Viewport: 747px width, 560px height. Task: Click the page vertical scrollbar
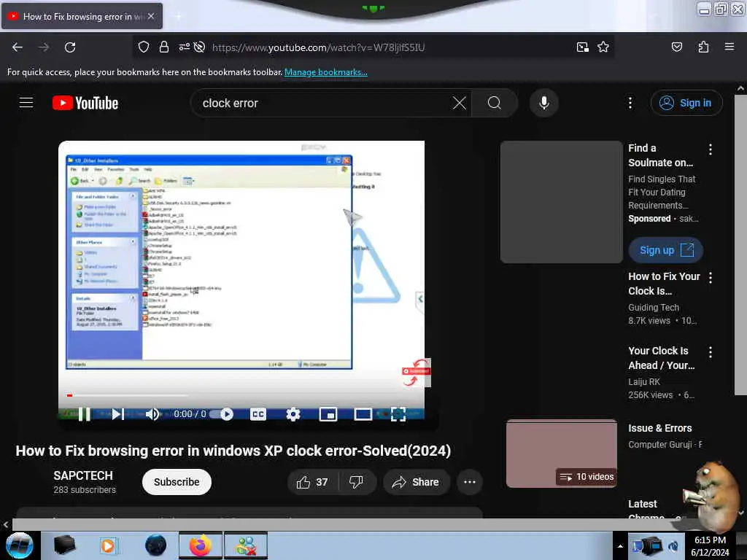pos(740,245)
